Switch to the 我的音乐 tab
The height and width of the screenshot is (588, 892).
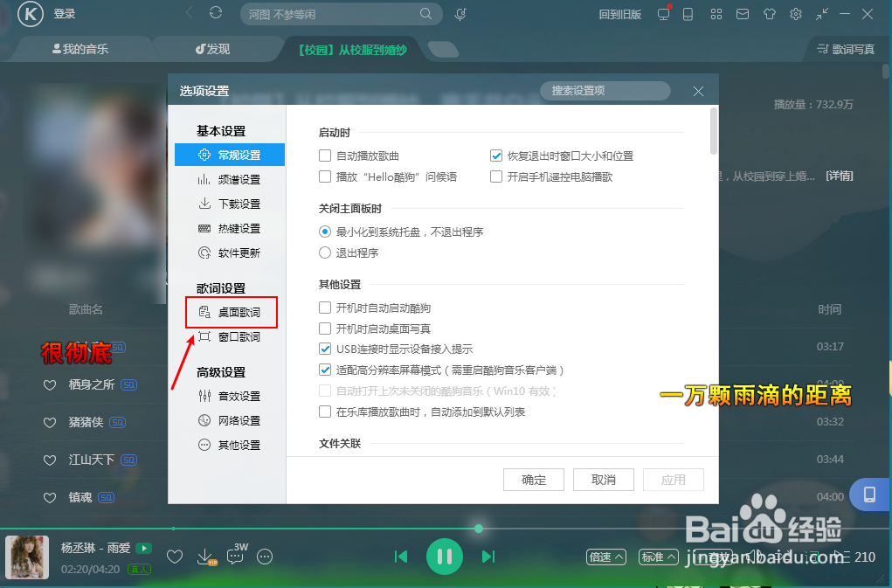point(80,49)
